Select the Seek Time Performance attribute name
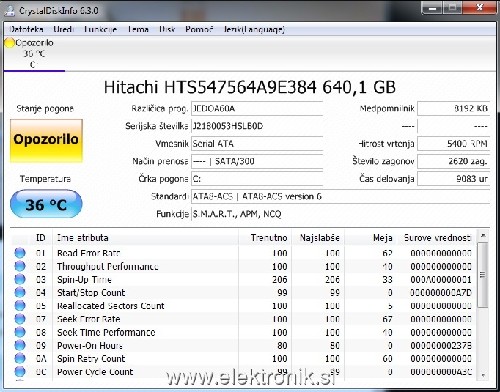 coord(106,332)
